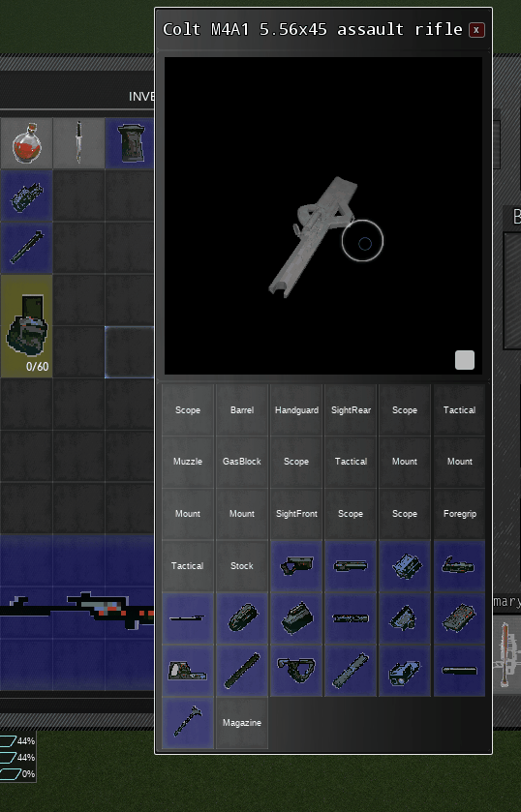Open the Mount slot directly above Foregrip
The image size is (521, 812).
[459, 462]
